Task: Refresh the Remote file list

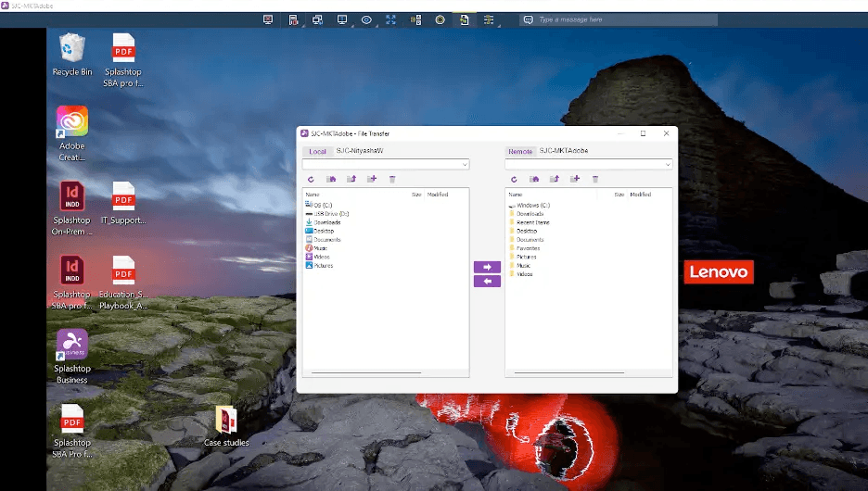Action: pos(514,179)
